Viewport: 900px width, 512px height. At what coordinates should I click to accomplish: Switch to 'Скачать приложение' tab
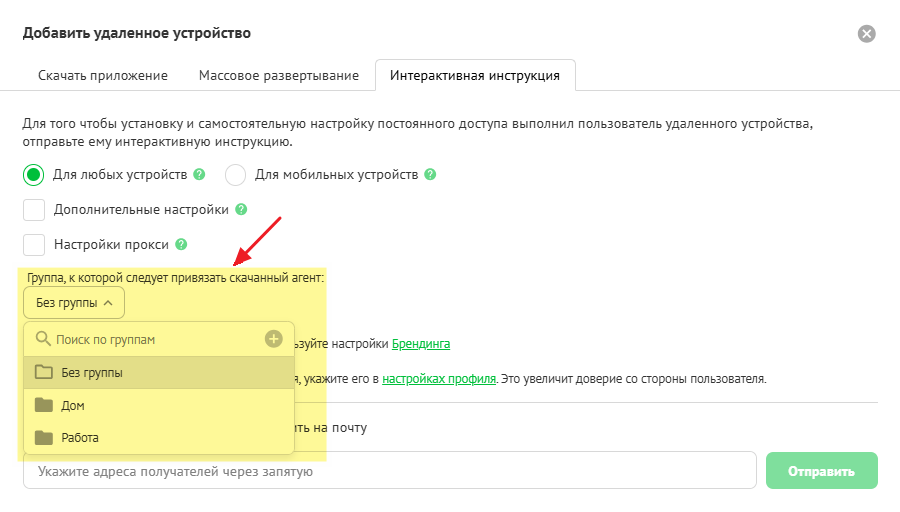pos(102,75)
